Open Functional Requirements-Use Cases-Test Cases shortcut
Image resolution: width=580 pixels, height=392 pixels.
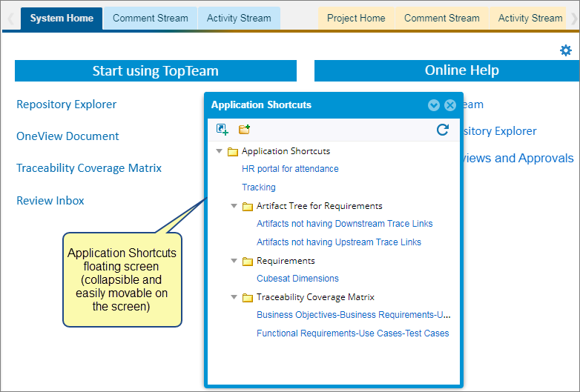point(353,333)
